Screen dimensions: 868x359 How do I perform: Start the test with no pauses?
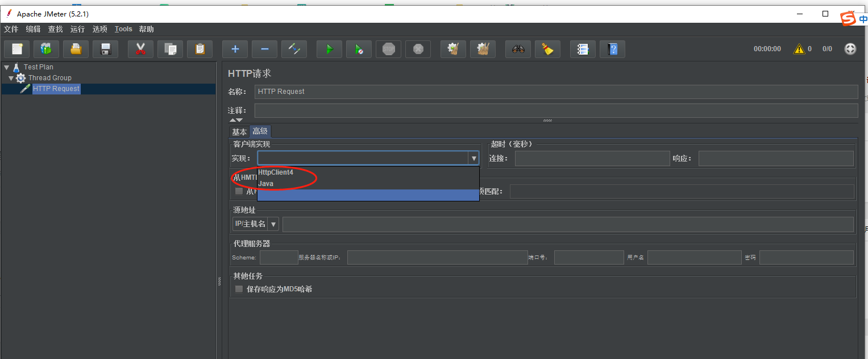(x=359, y=49)
